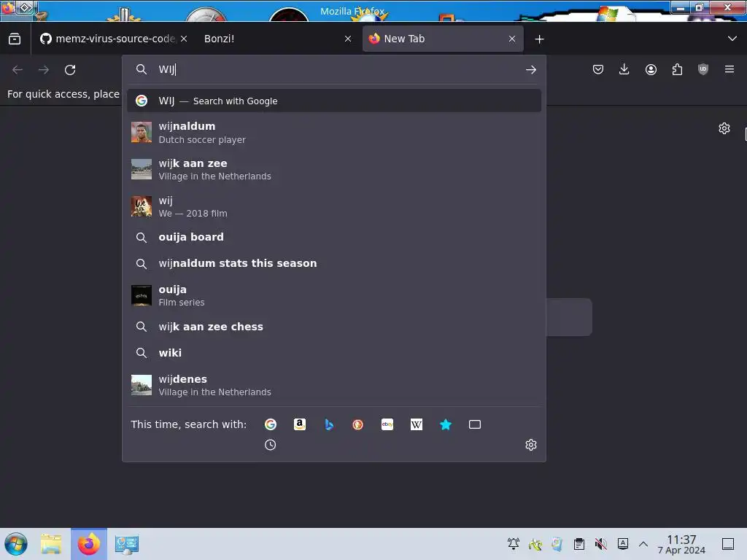Open the New Tab page settings gear

pyautogui.click(x=724, y=128)
